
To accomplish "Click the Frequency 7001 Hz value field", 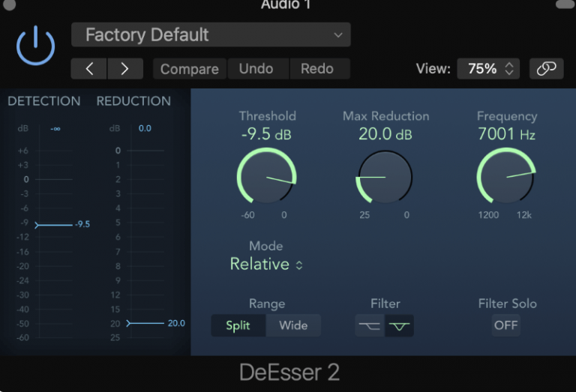I will pyautogui.click(x=506, y=134).
